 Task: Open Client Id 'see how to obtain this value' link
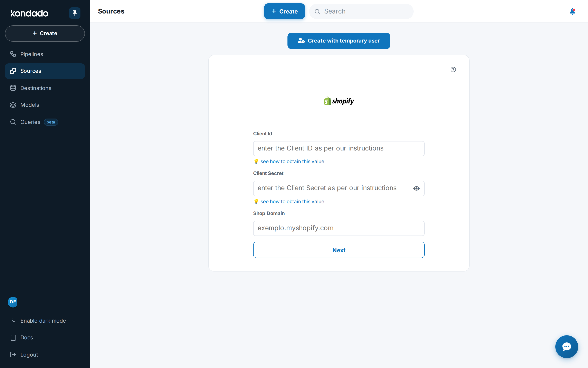pyautogui.click(x=292, y=161)
